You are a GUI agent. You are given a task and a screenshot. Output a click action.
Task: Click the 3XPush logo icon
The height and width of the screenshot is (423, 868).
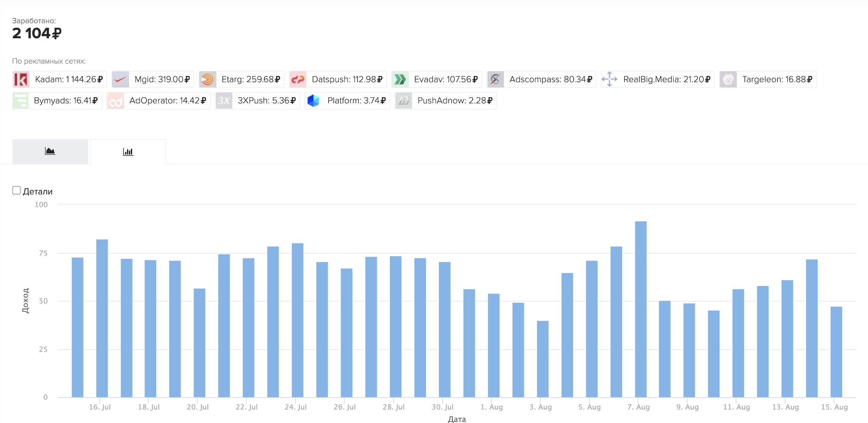(x=224, y=101)
